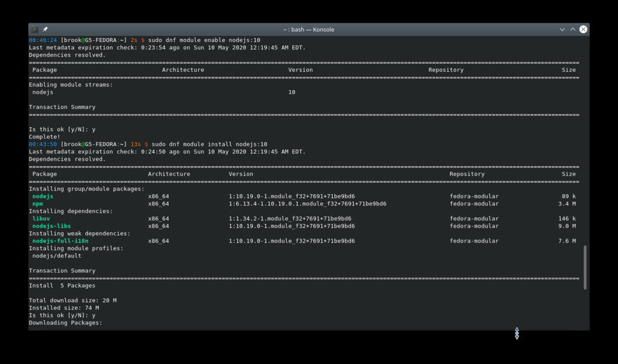Click the npm version '1:6.13.4-1.10.19.0.1' cell
This screenshot has height=364, width=618.
point(307,204)
